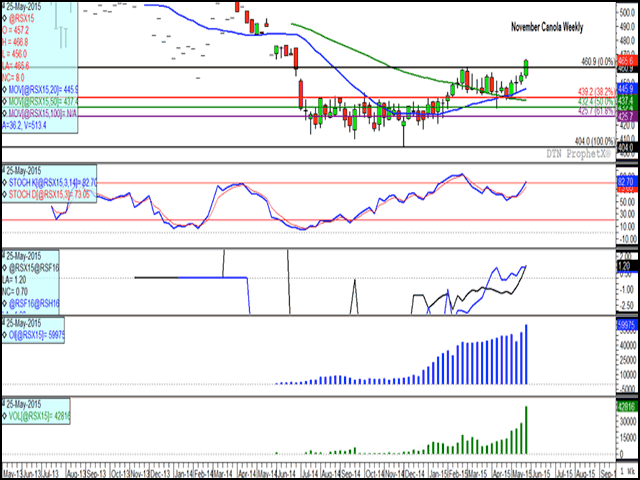This screenshot has height=480, width=640.
Task: Click the diamond beside MOV(@RSX15,20) legend entry
Action: pos(4,89)
